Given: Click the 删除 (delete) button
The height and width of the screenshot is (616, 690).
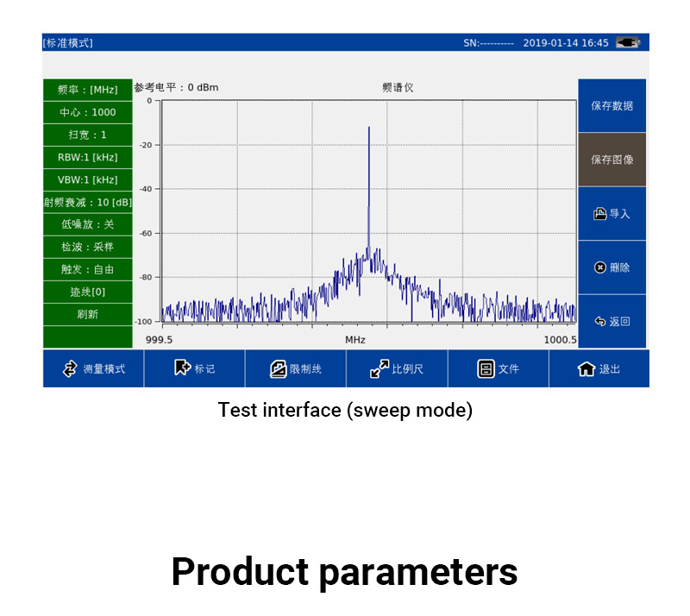Looking at the screenshot, I should [x=612, y=267].
